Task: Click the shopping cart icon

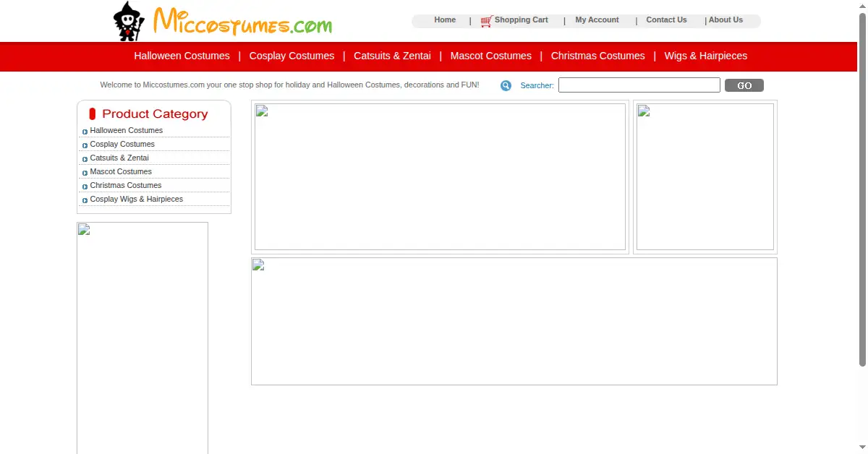Action: click(486, 21)
